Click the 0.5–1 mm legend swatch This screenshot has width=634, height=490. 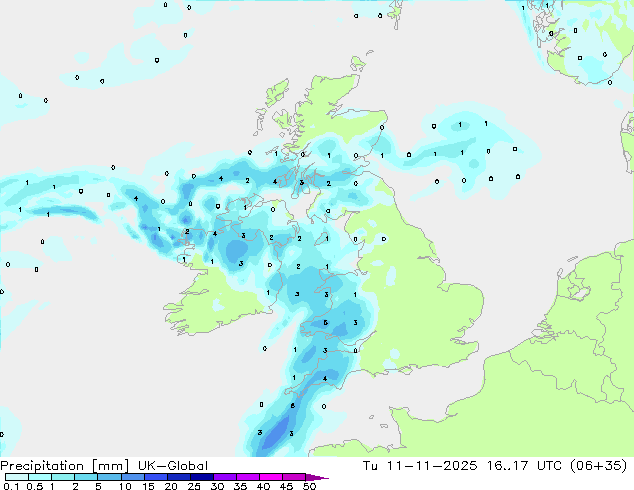pyautogui.click(x=40, y=477)
